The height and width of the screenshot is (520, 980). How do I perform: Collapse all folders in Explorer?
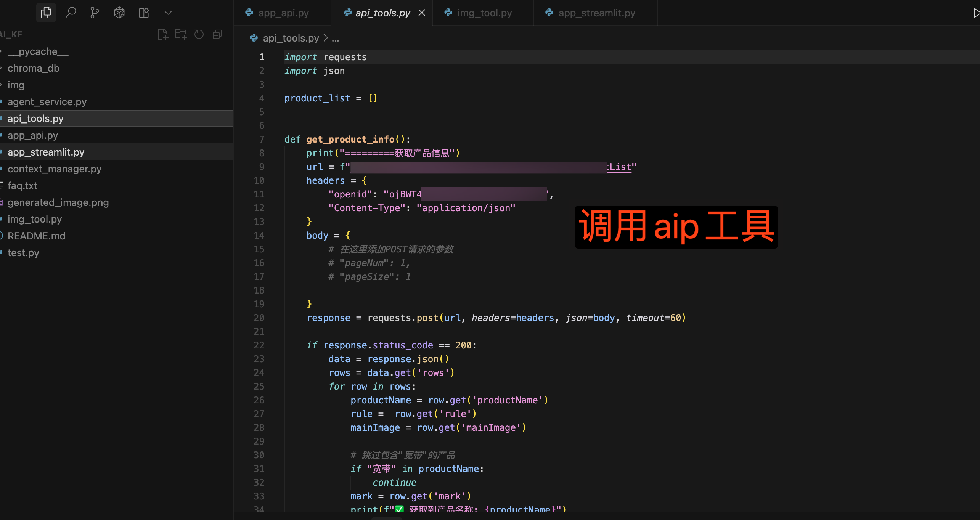pos(217,34)
